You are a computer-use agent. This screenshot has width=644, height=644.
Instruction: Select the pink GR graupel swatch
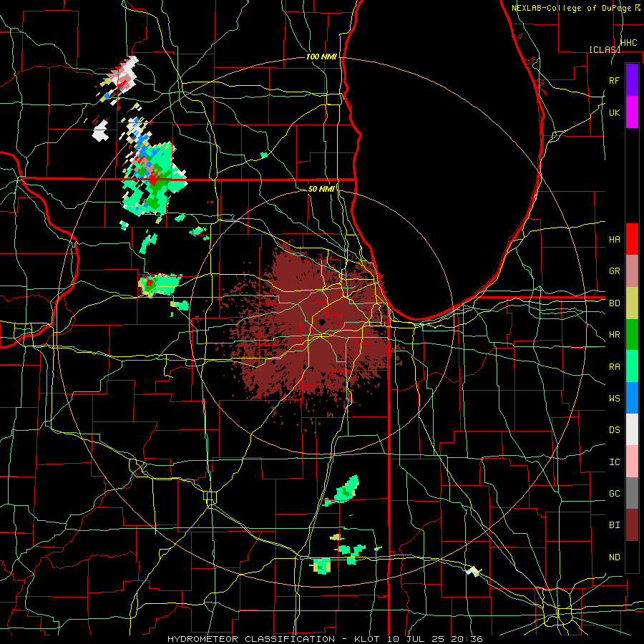coord(632,270)
